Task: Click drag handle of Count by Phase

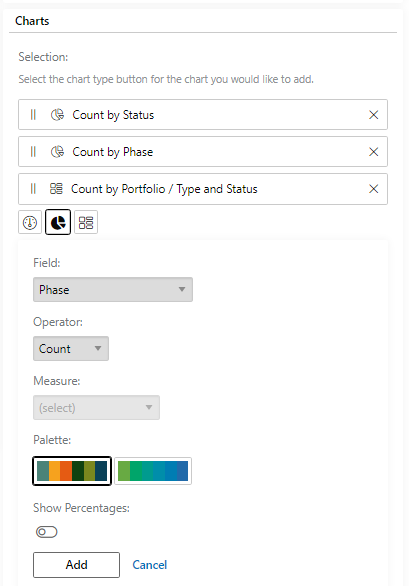Action: pyautogui.click(x=33, y=152)
